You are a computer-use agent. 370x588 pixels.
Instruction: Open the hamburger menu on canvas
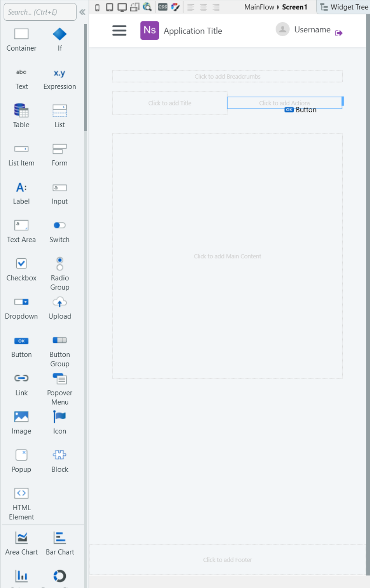click(x=119, y=30)
